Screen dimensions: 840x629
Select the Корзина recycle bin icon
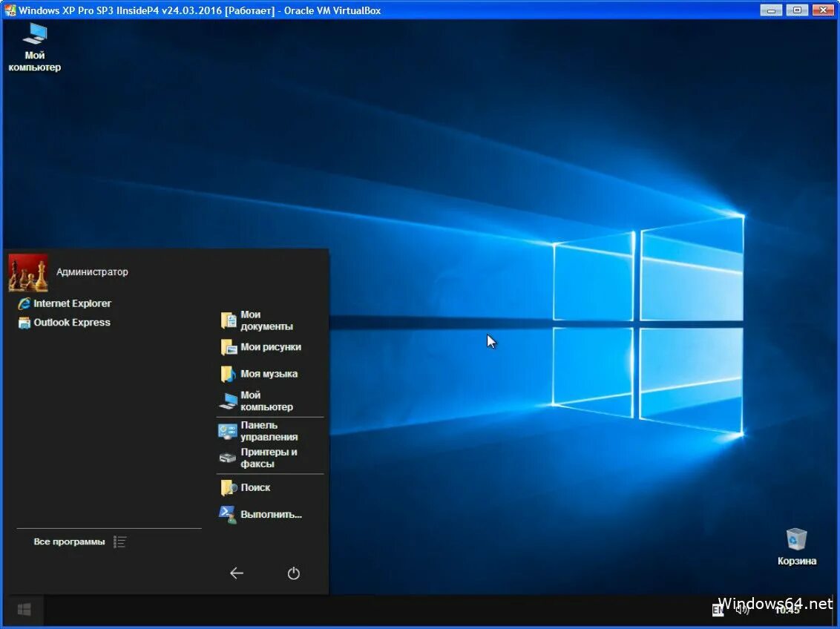click(x=797, y=547)
